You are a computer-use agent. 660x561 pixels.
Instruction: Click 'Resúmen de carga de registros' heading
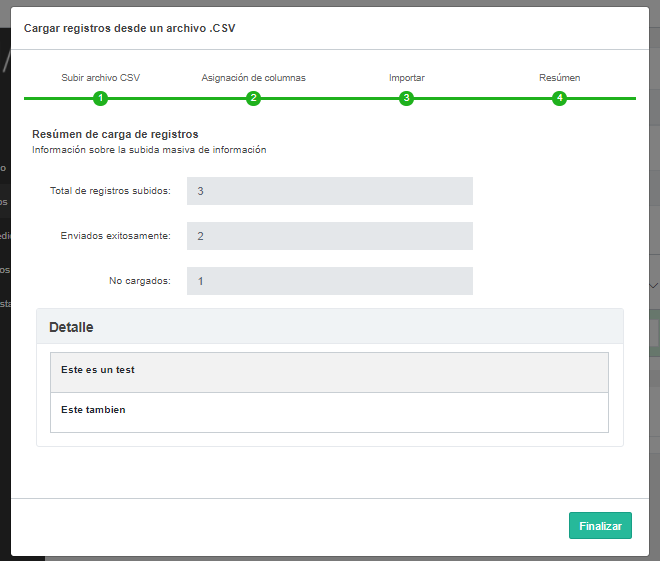(x=115, y=134)
